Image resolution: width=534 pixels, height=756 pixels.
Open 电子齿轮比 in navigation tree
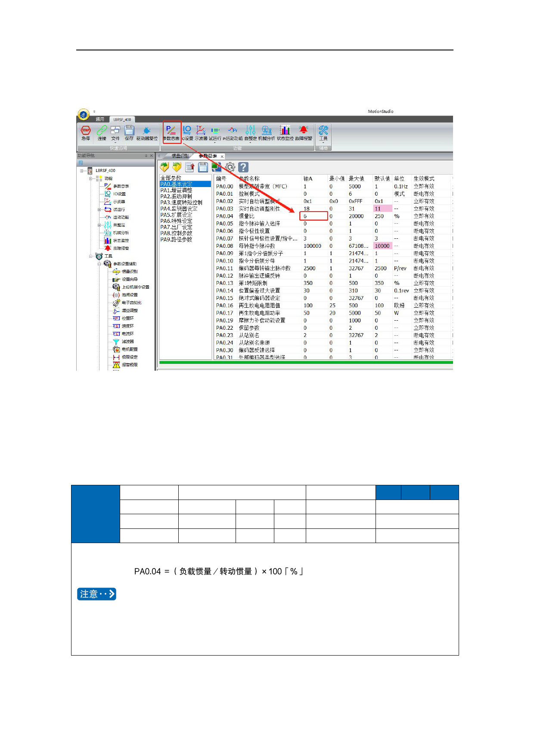(x=131, y=303)
